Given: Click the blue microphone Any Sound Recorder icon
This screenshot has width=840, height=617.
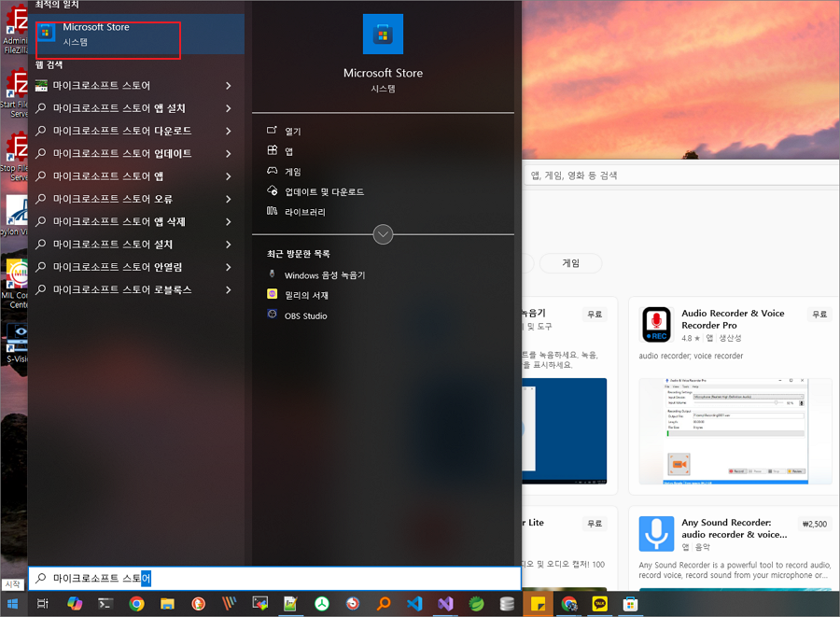Looking at the screenshot, I should [x=656, y=533].
